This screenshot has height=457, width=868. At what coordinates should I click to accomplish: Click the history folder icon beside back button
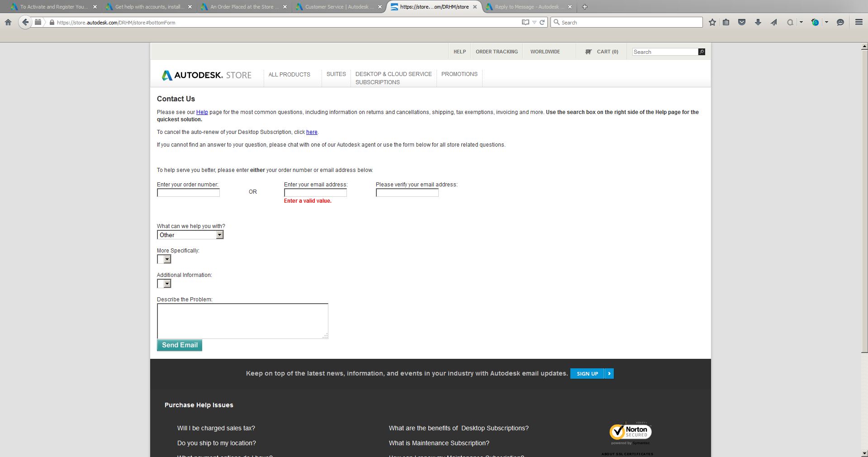click(38, 22)
